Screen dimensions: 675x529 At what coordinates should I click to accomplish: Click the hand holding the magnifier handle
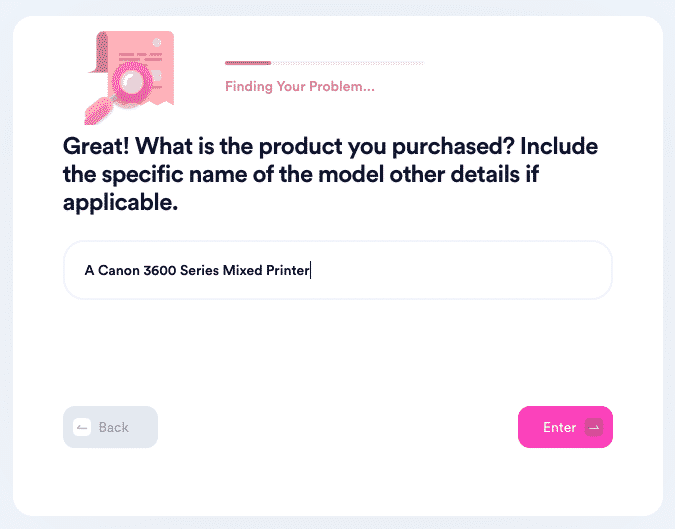[97, 112]
